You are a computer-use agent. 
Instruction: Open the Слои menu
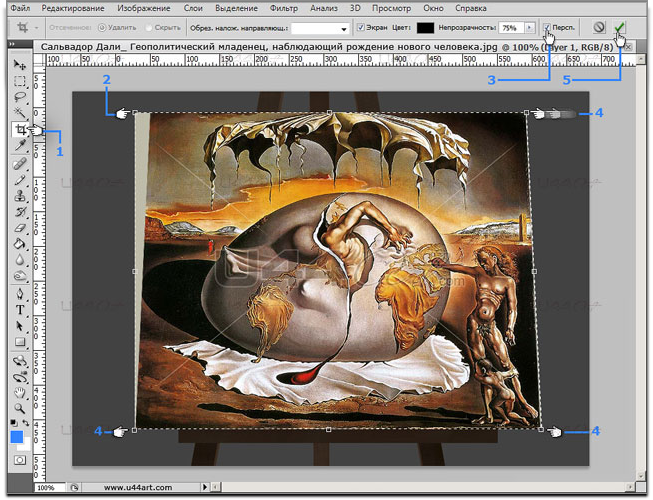tap(193, 8)
